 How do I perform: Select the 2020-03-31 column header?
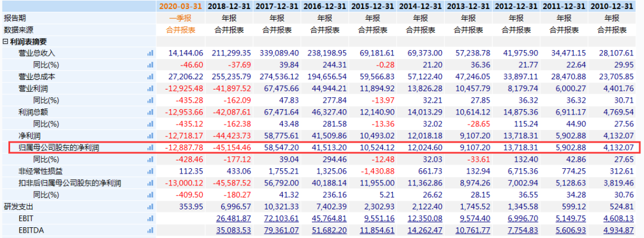click(181, 6)
